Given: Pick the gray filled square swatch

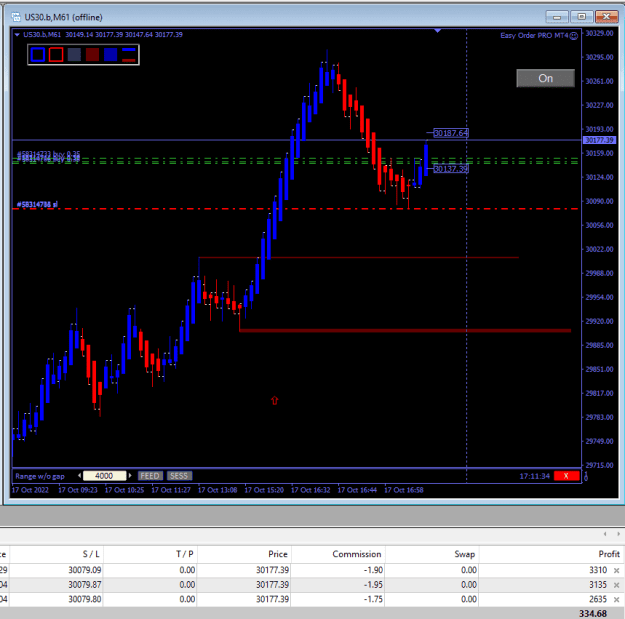Looking at the screenshot, I should 74,55.
